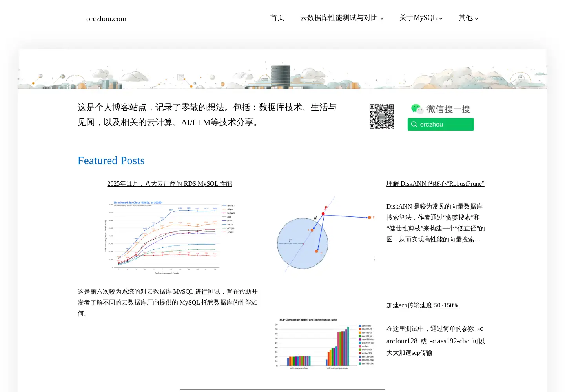Open the 关于MySQL menu

[x=418, y=18]
